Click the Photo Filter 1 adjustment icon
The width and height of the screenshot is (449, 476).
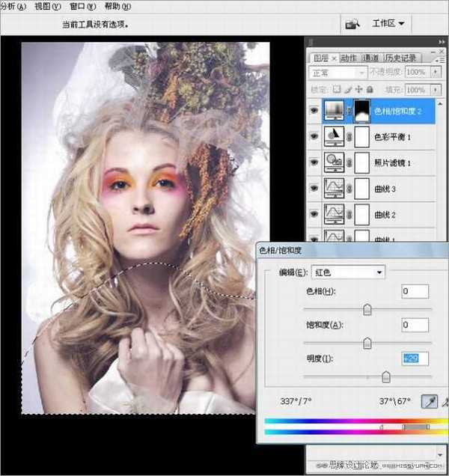(x=333, y=162)
